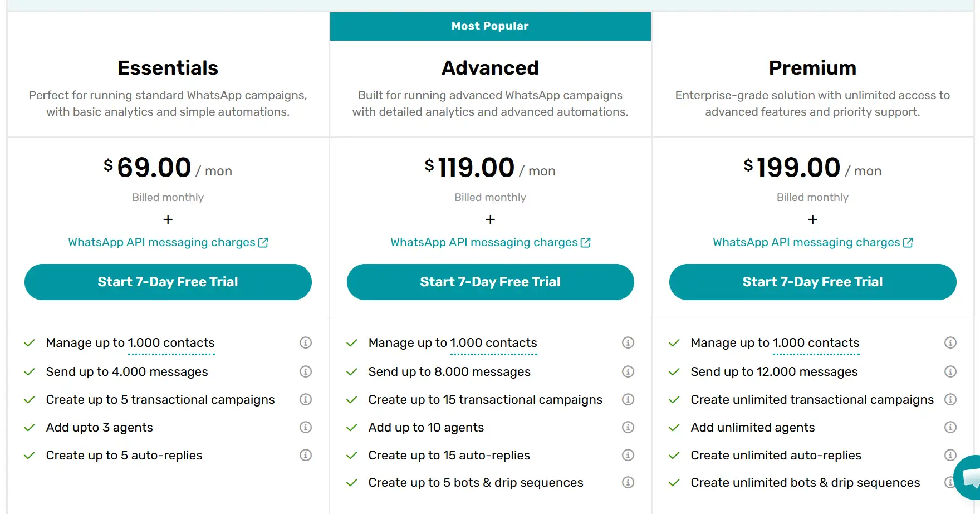
Task: Open Premium 1.000 contacts dropdown
Action: (816, 343)
